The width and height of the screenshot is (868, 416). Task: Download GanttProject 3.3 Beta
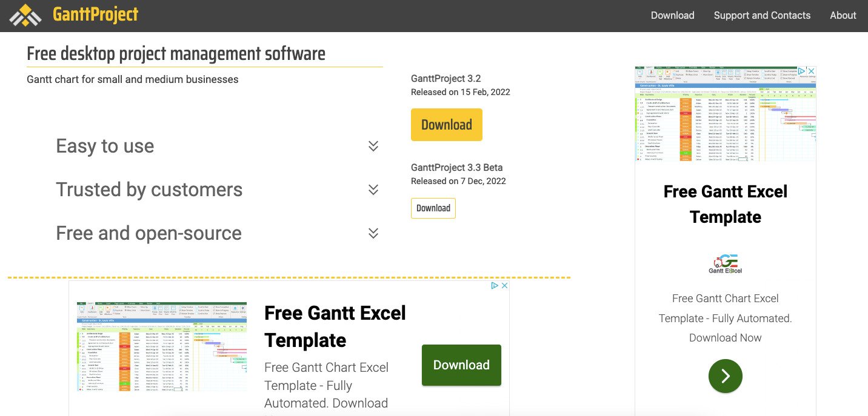(433, 208)
